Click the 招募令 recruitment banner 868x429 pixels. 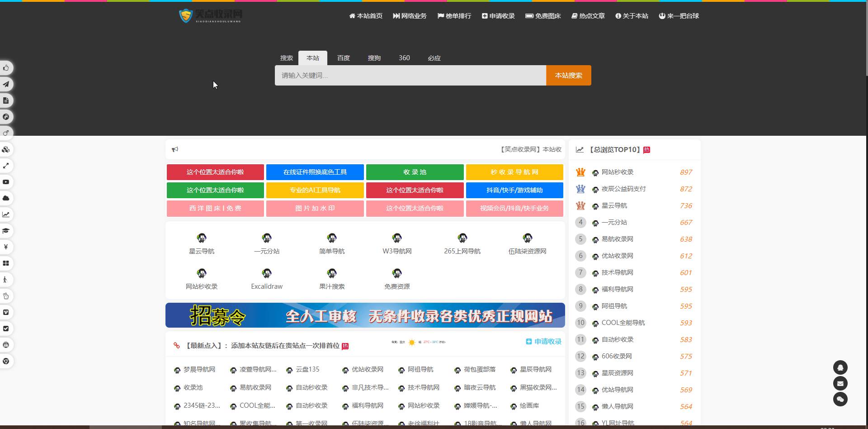(x=365, y=315)
